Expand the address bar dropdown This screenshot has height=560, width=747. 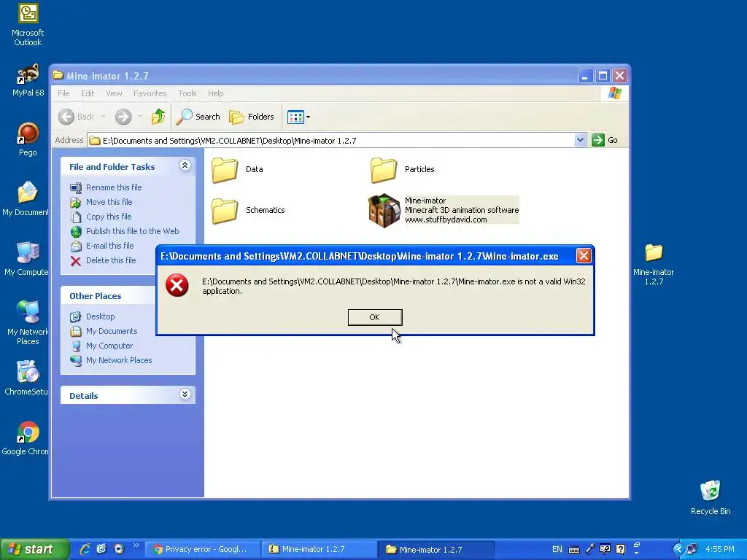(580, 140)
